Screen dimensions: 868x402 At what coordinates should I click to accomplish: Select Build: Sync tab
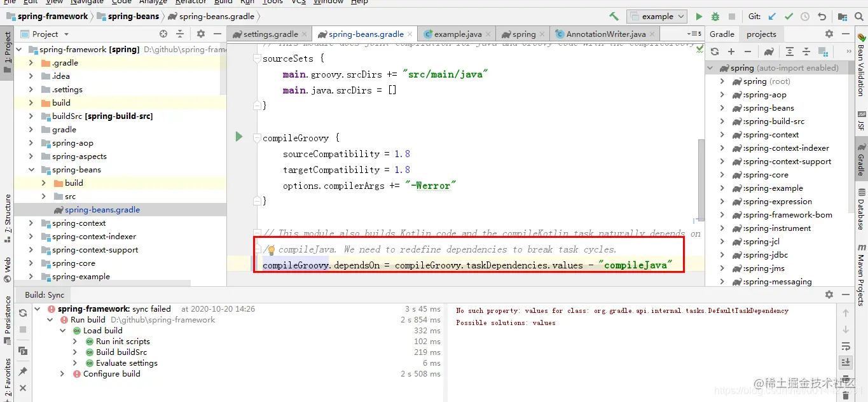click(45, 295)
